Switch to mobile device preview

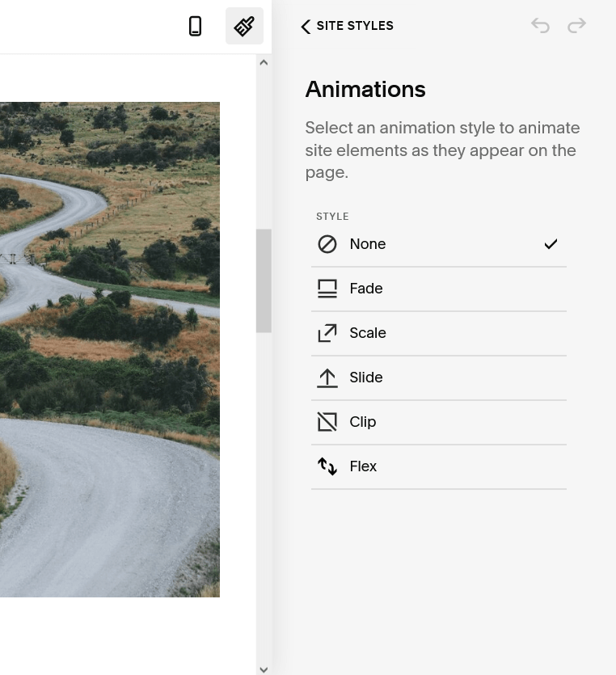195,26
